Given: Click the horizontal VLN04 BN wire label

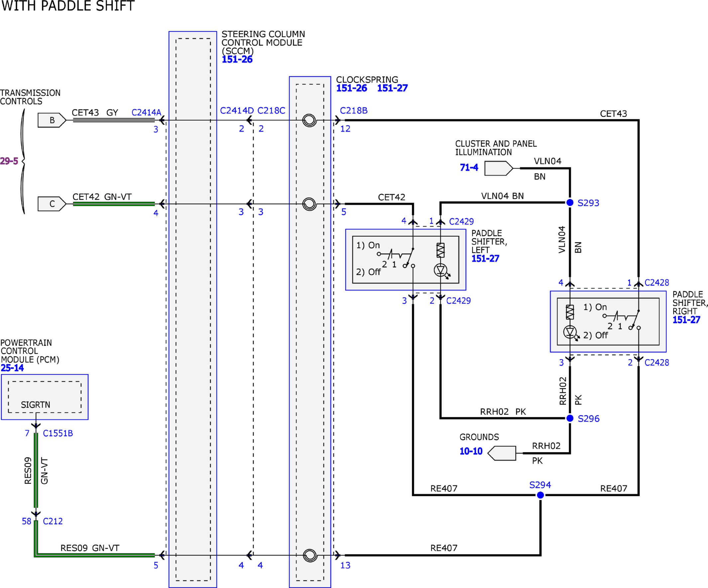Looking at the screenshot, I should click(502, 196).
